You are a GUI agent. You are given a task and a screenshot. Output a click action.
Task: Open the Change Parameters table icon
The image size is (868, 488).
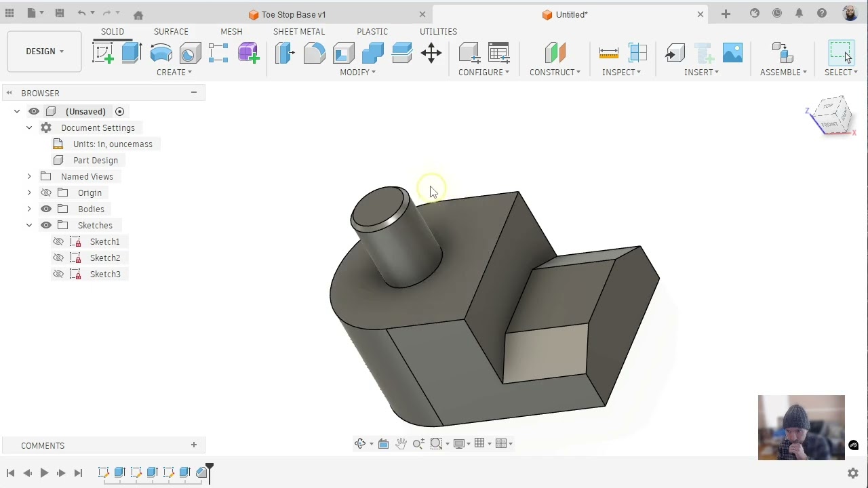pos(498,53)
